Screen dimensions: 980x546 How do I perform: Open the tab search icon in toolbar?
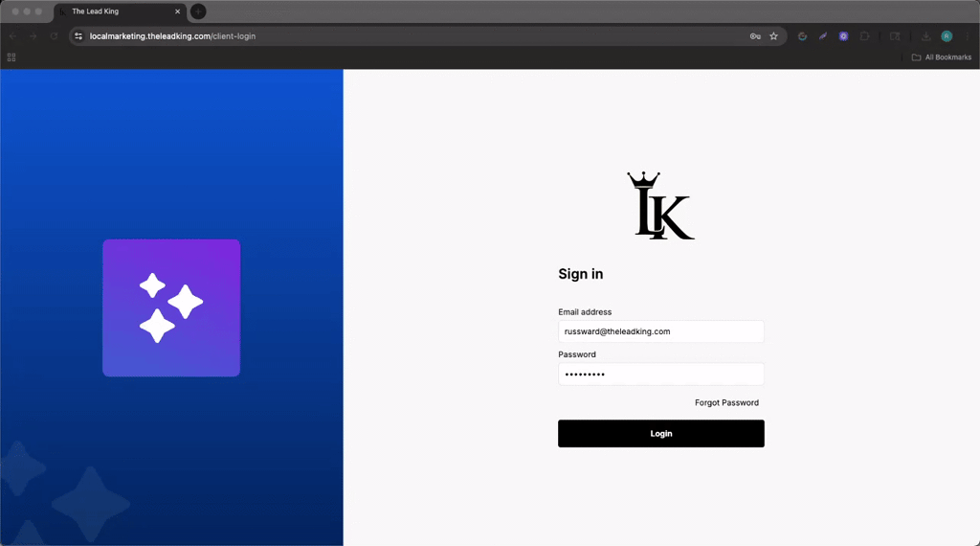pyautogui.click(x=895, y=36)
